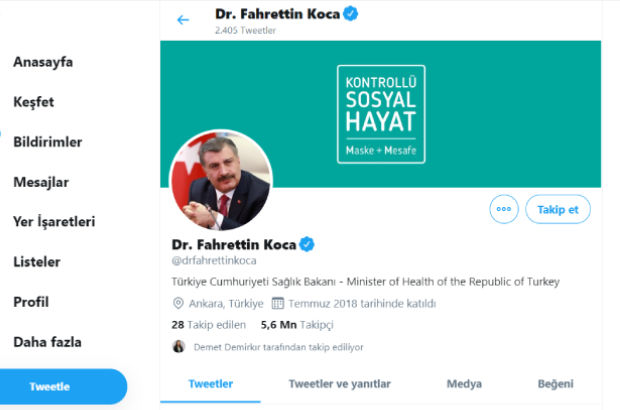The height and width of the screenshot is (410, 620).
Task: Go to Anasayfa in the sidebar
Action: [43, 62]
